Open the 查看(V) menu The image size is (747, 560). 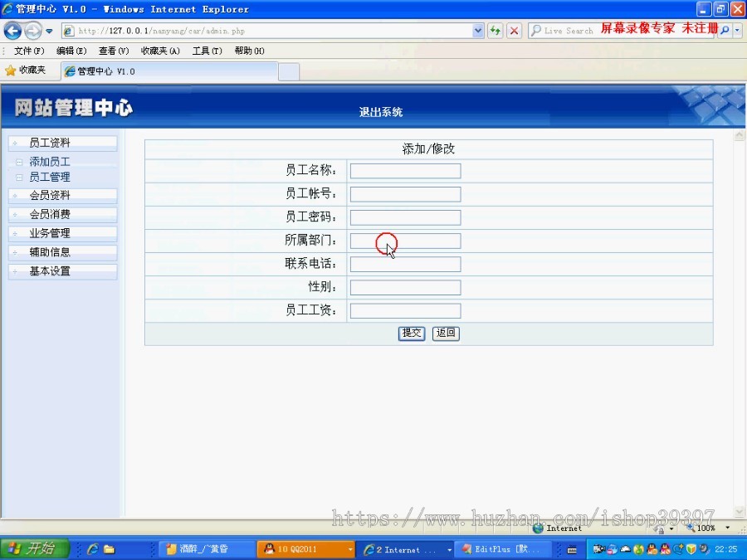[114, 51]
